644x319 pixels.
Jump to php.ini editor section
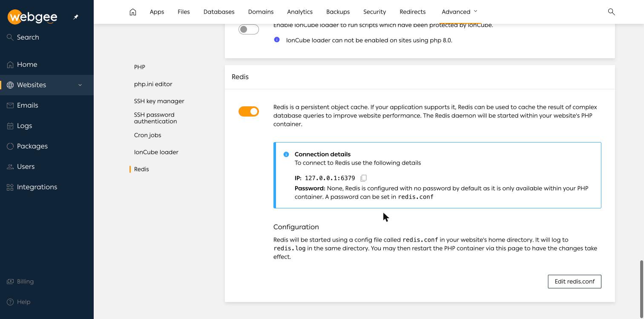click(153, 84)
